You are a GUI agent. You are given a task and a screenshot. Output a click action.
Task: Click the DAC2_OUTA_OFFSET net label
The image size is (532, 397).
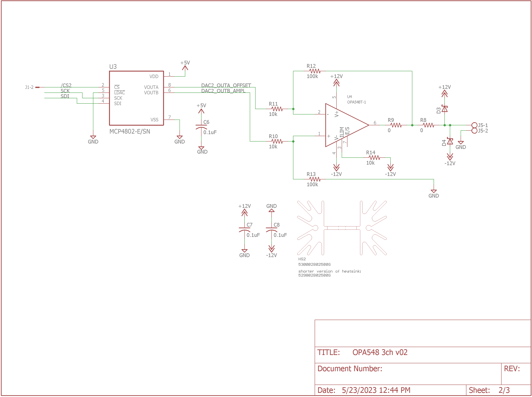pos(226,85)
